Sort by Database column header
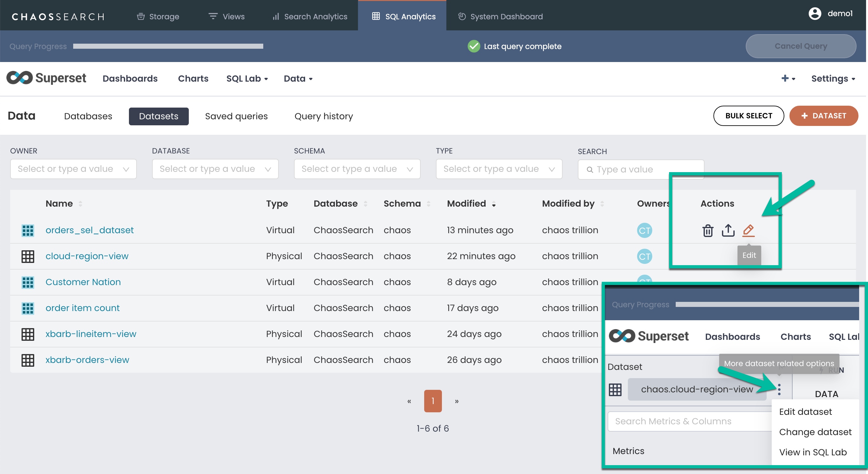The width and height of the screenshot is (868, 474). [x=335, y=203]
